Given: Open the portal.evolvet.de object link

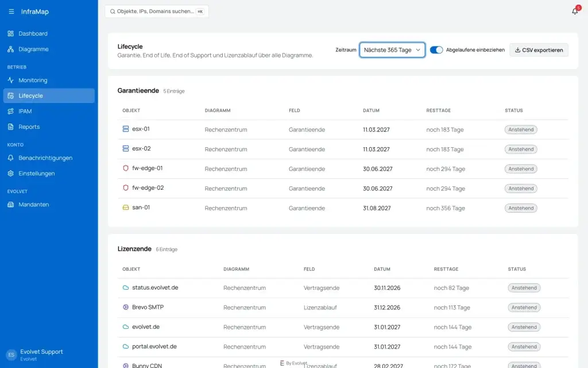Looking at the screenshot, I should click(154, 347).
